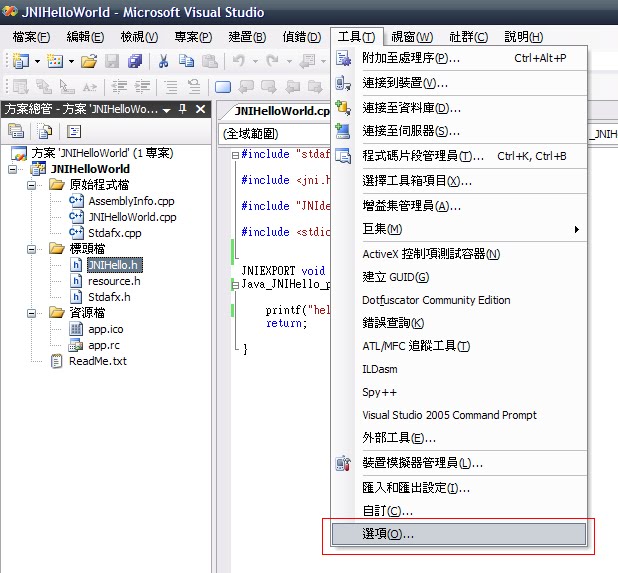618x573 pixels.
Task: Select 外部工具(E)... menu entry
Action: click(x=459, y=438)
